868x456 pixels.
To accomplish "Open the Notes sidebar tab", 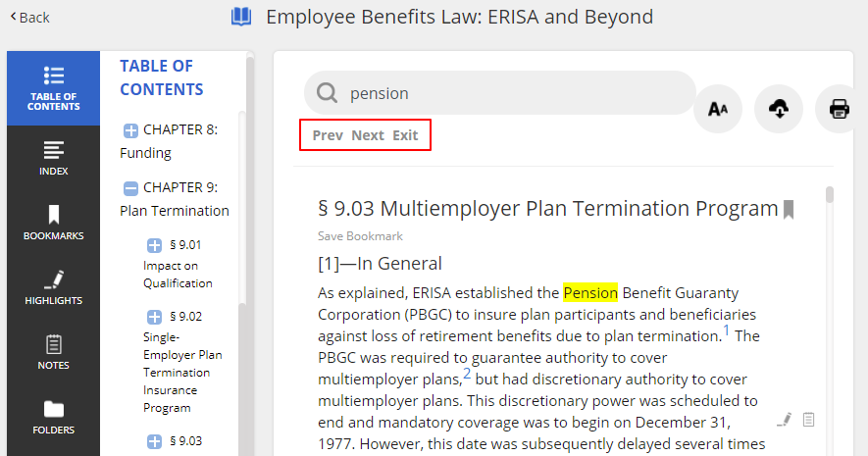I will coord(53,351).
